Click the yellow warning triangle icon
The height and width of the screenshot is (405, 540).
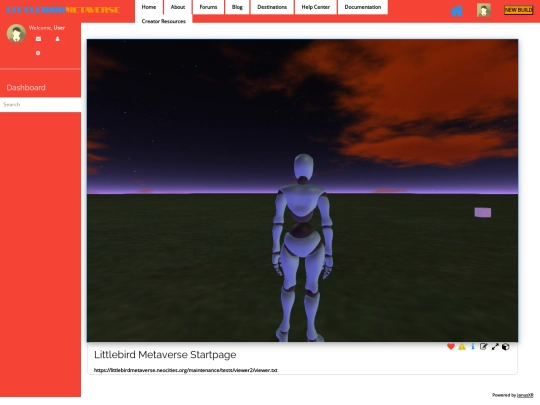click(x=462, y=346)
